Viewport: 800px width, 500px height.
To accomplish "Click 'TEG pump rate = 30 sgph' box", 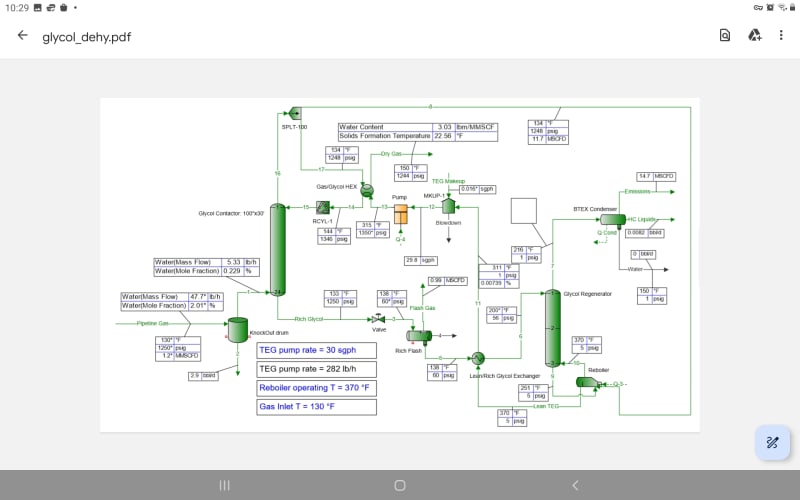I will point(316,351).
